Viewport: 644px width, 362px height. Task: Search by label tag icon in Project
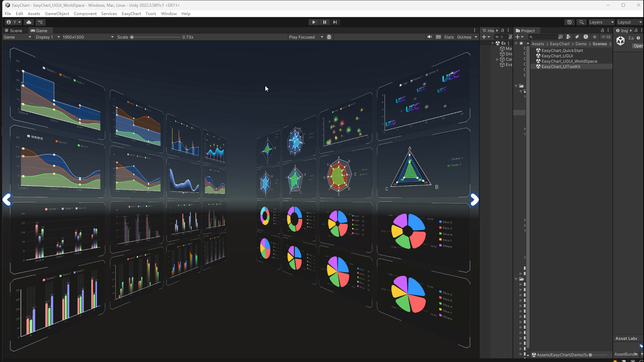point(577,37)
